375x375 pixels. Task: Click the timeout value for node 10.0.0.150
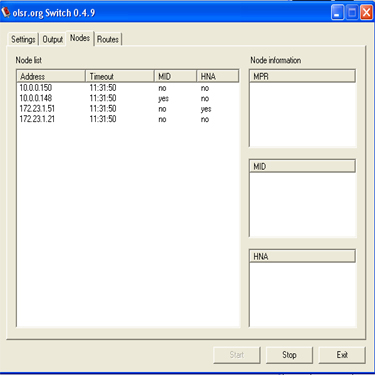(103, 88)
